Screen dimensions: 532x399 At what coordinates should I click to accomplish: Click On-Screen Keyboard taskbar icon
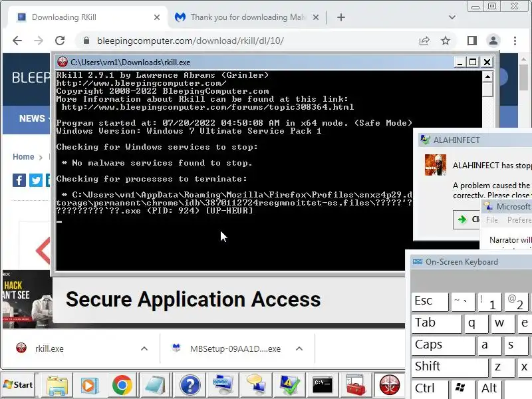[222, 385]
